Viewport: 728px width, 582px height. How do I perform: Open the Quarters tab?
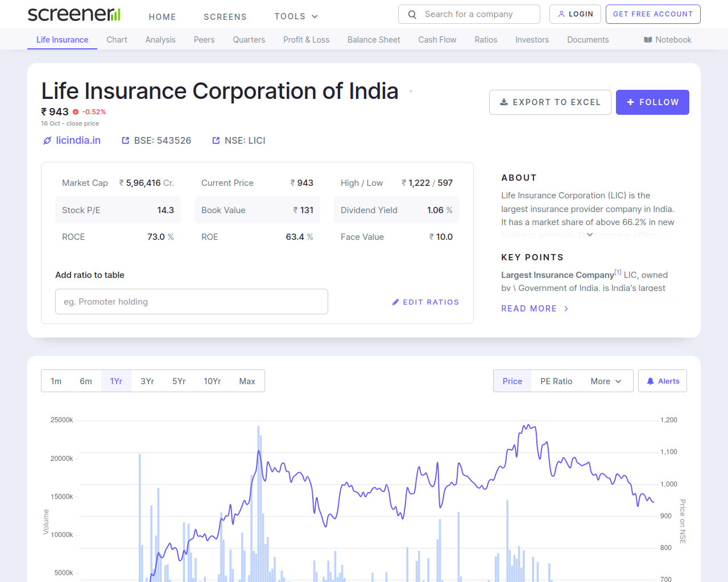click(x=249, y=40)
